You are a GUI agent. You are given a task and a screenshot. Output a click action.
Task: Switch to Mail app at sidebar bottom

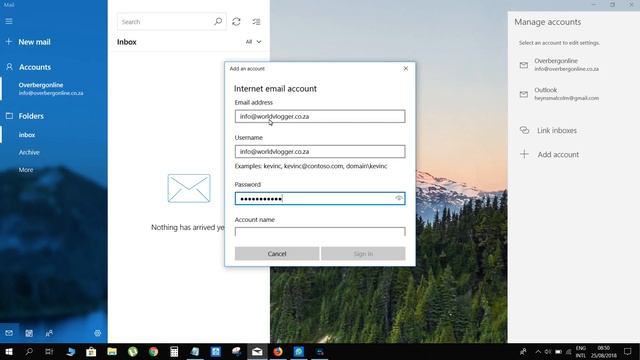coord(9,333)
